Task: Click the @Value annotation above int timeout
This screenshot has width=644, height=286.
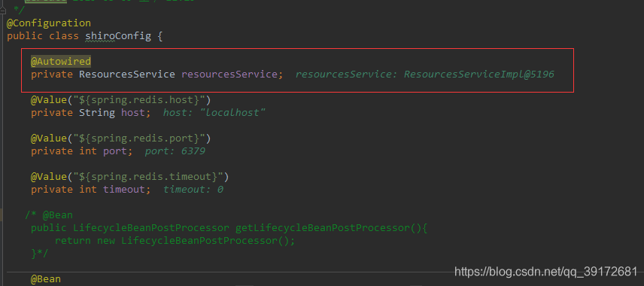Action: [x=48, y=177]
